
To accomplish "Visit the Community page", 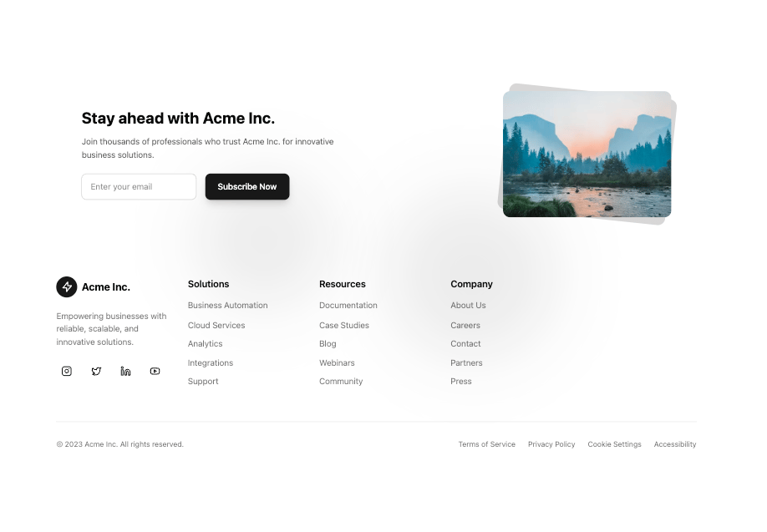I will (341, 382).
